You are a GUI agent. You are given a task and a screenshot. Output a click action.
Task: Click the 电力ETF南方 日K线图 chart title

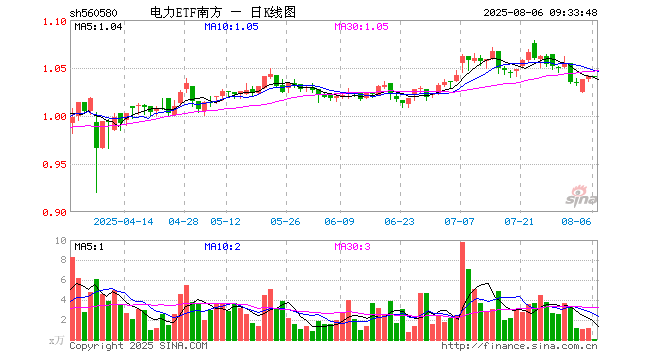[x=223, y=13]
